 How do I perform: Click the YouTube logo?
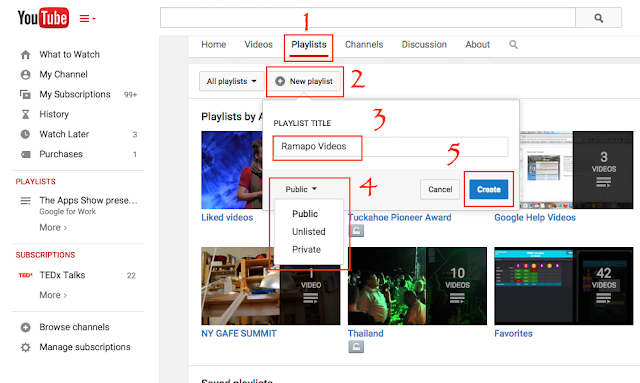[x=43, y=18]
